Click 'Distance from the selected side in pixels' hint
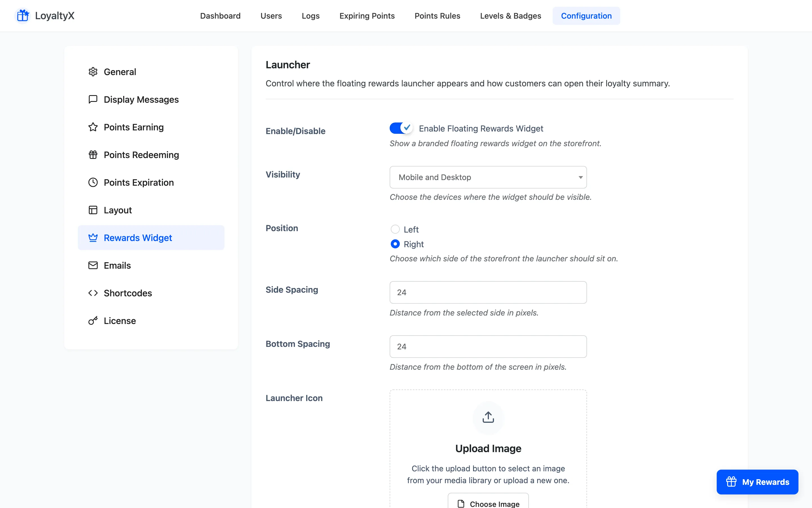This screenshot has width=812, height=508. (x=464, y=313)
